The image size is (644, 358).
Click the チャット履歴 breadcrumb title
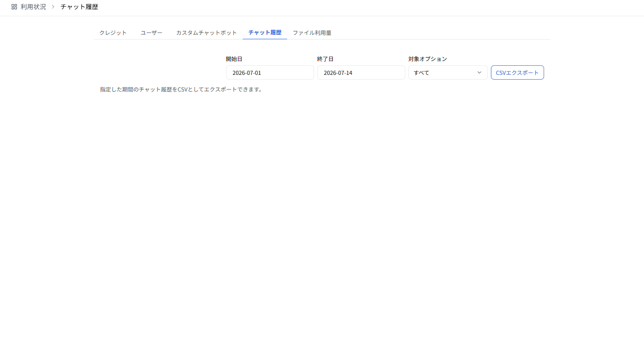point(79,7)
